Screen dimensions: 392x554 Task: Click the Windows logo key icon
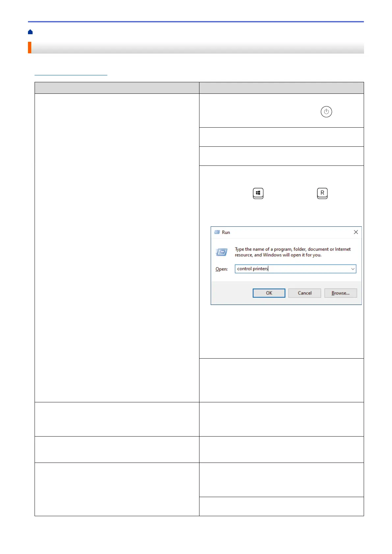(258, 193)
